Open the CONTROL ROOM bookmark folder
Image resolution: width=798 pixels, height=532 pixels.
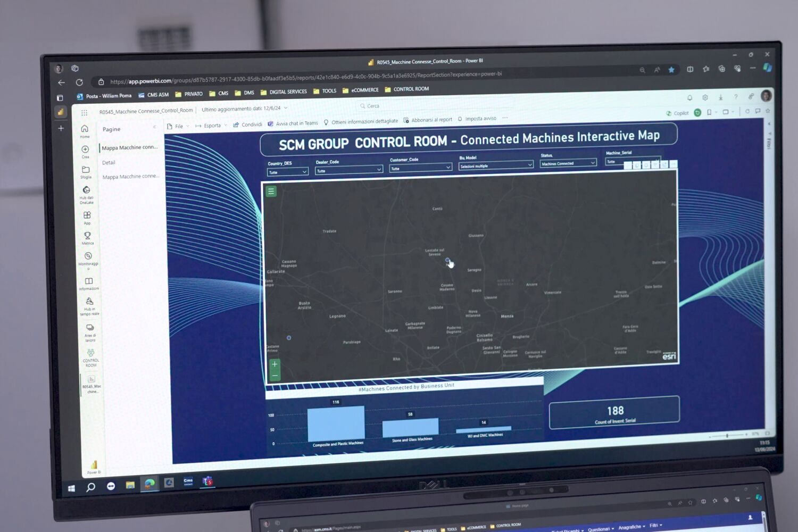point(406,89)
